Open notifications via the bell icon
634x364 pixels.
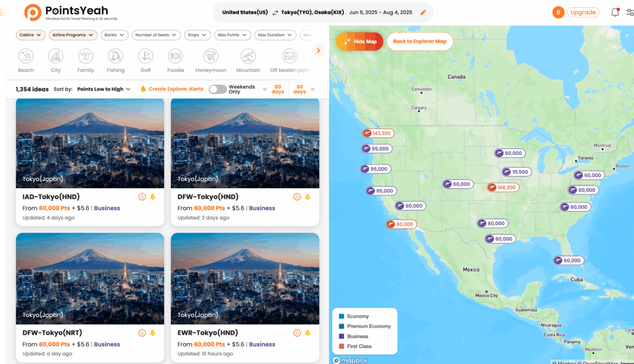click(615, 12)
